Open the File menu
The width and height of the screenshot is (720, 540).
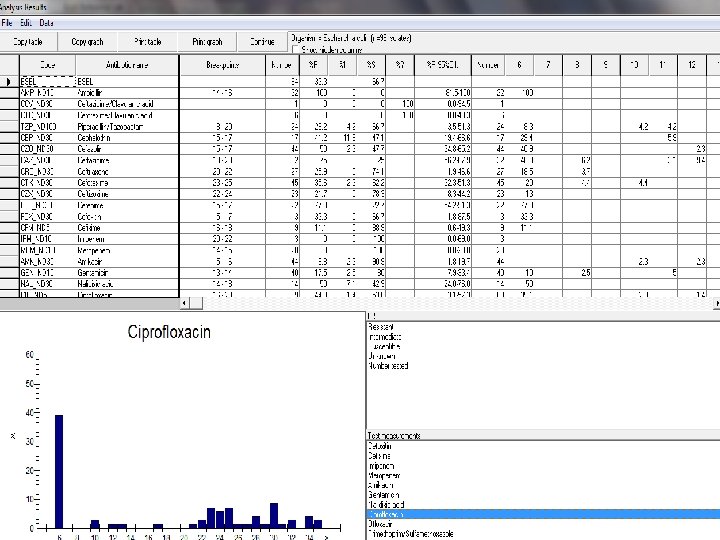coord(7,23)
